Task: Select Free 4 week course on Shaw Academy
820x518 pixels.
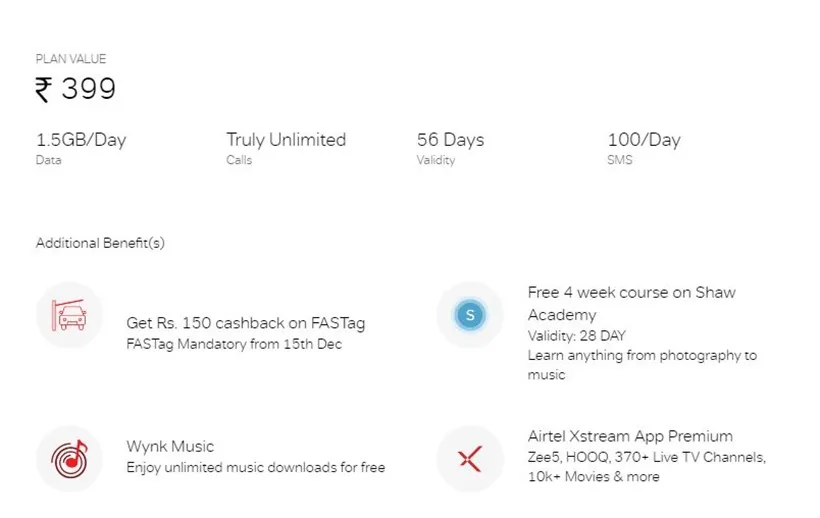Action: (632, 303)
